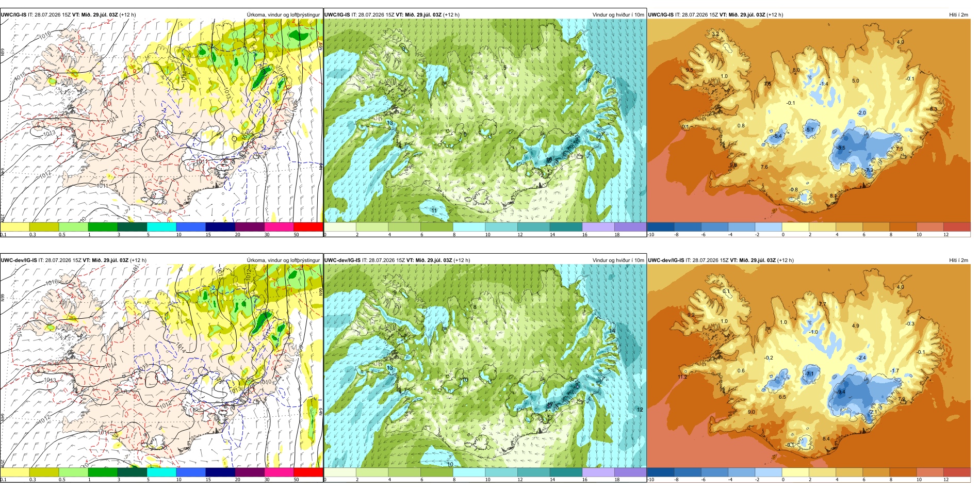Select the magenta 30 swatch in the UWC-dev precipitation legend
This screenshot has height=490, width=980.
[x=279, y=472]
